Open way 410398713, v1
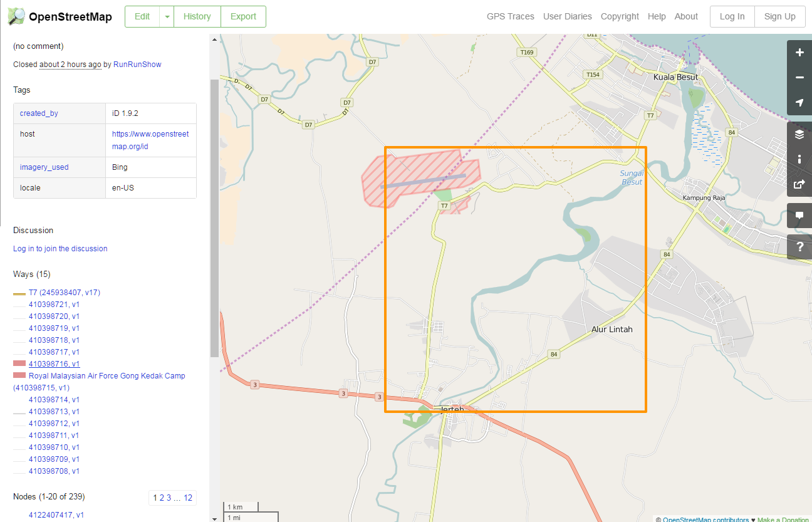 point(54,412)
